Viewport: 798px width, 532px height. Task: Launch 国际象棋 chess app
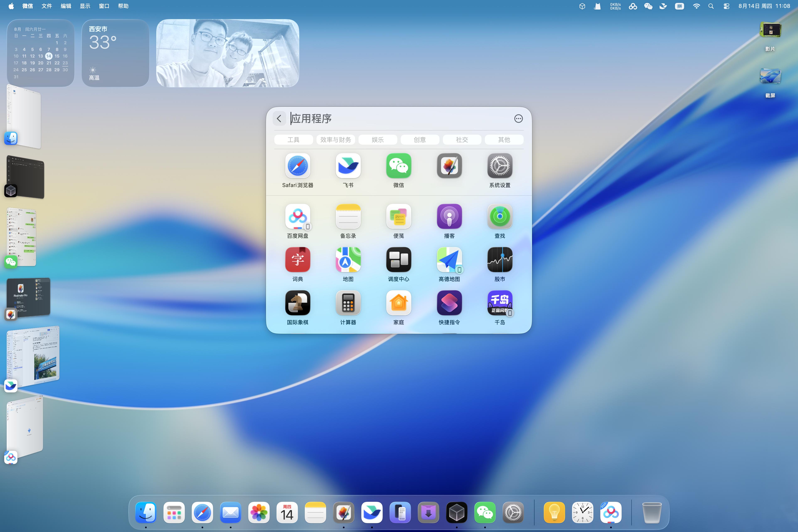[x=298, y=303]
